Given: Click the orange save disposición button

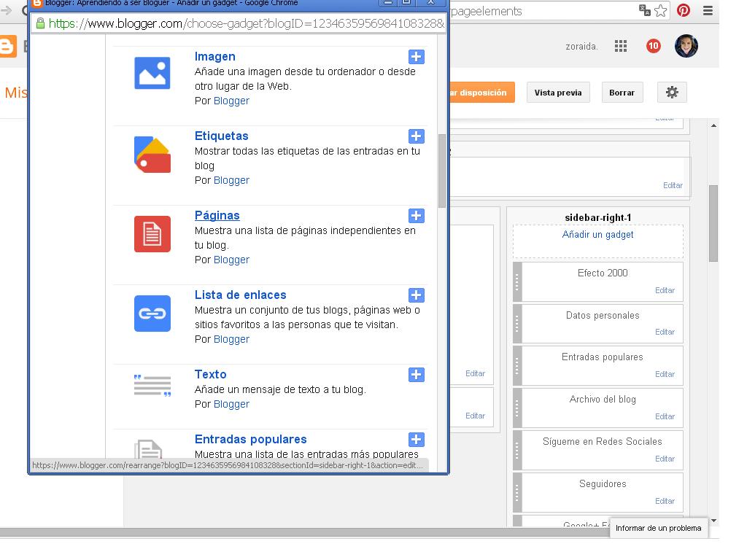Looking at the screenshot, I should click(x=482, y=93).
